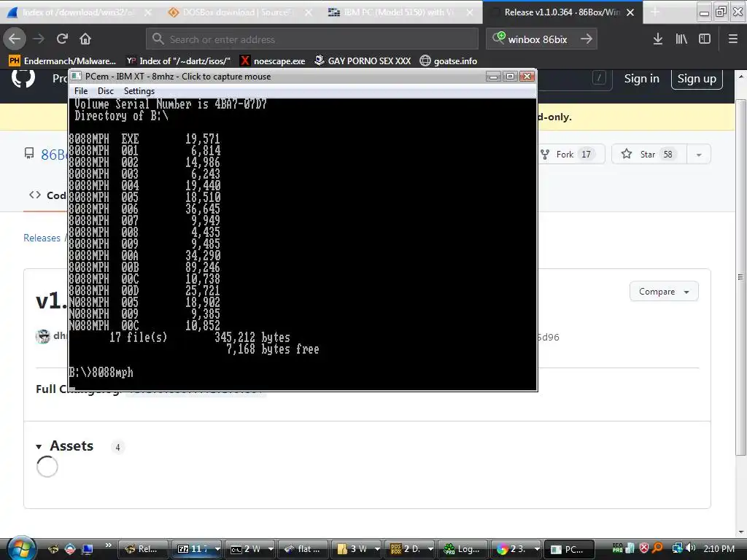Open the browser library icon
Image resolution: width=747 pixels, height=560 pixels.
tap(681, 39)
